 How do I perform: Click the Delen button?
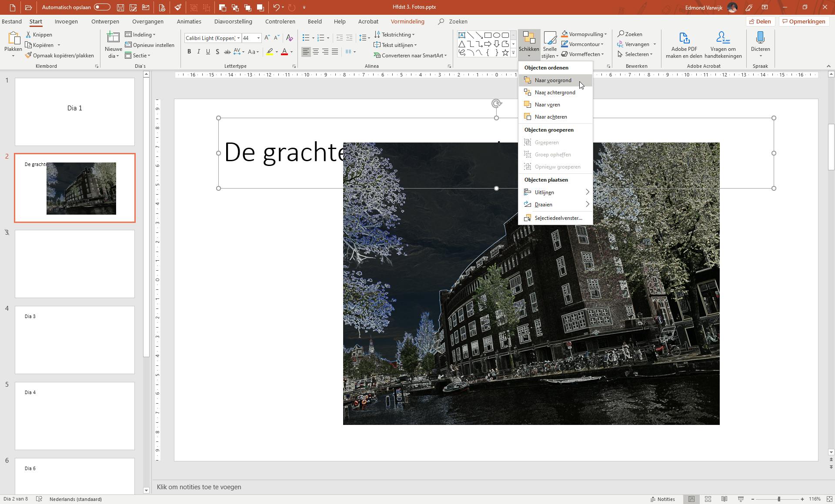pyautogui.click(x=759, y=21)
